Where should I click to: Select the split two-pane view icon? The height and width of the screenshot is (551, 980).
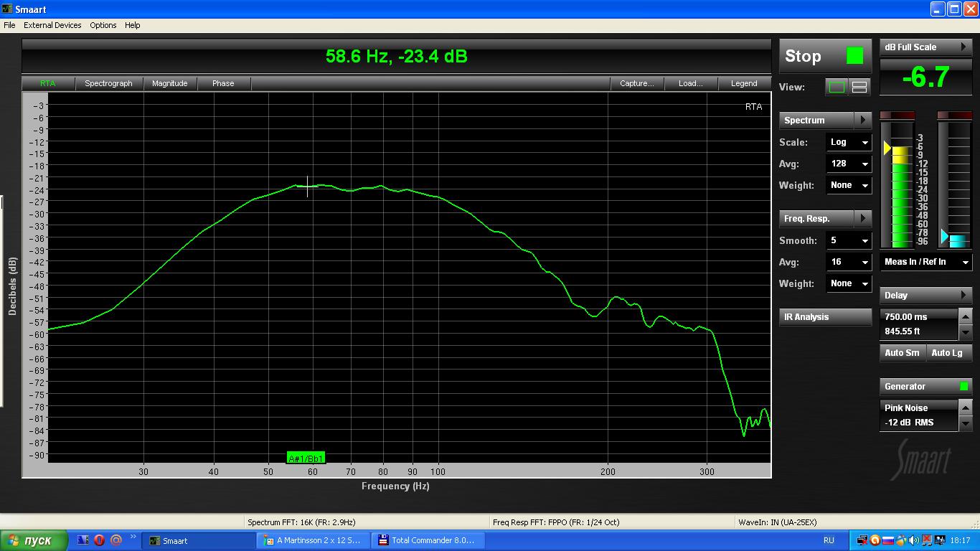point(859,88)
